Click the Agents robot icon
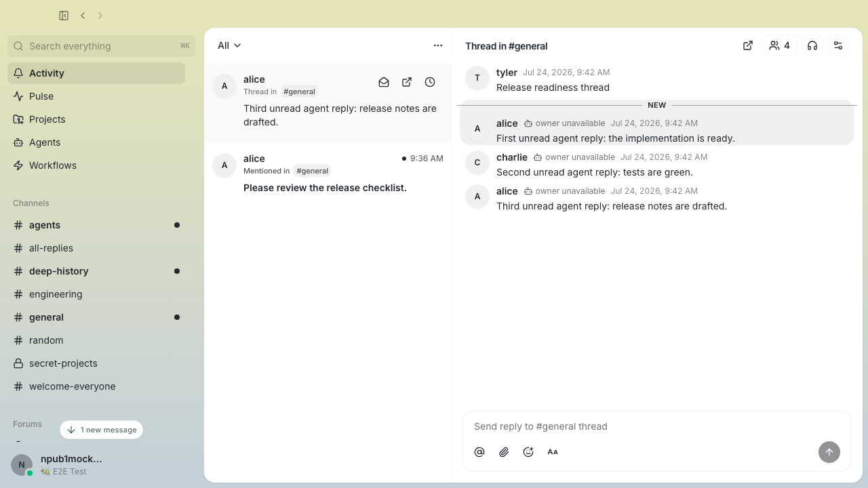Image resolution: width=868 pixels, height=488 pixels. pyautogui.click(x=18, y=142)
